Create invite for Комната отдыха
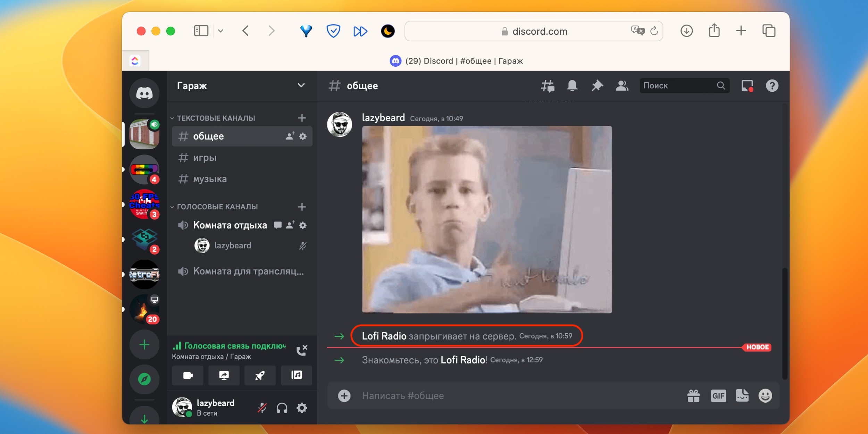The width and height of the screenshot is (868, 434). coord(290,225)
